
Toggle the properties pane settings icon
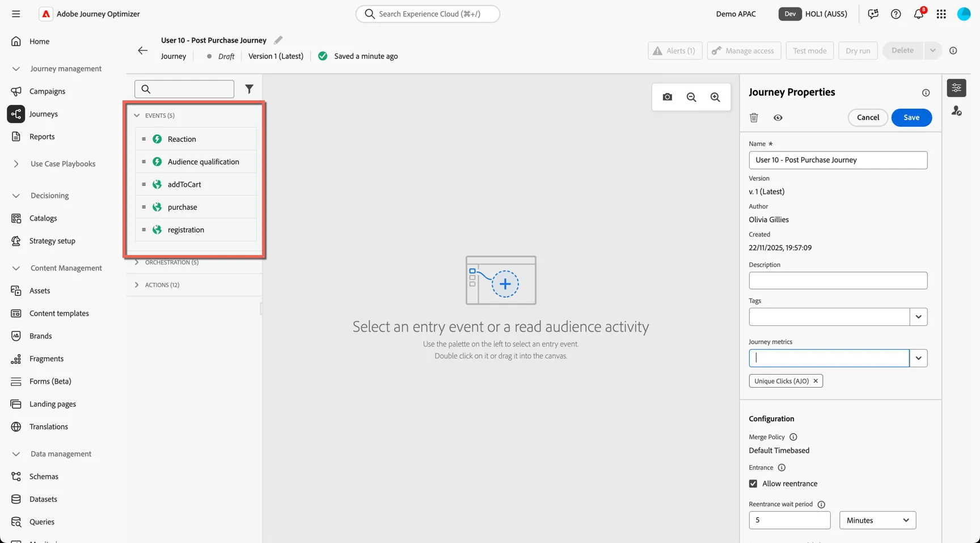pos(956,88)
